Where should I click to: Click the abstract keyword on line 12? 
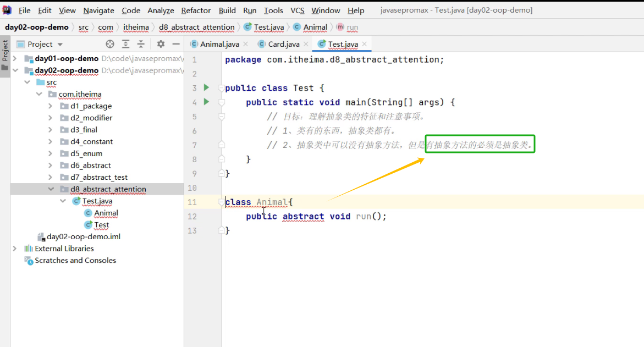pyautogui.click(x=303, y=217)
